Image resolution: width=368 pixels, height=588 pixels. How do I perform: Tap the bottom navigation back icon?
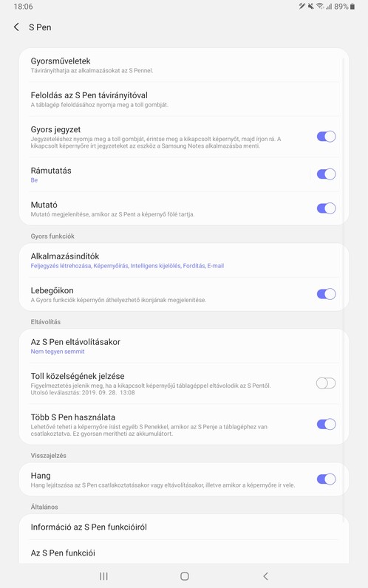[x=265, y=576]
